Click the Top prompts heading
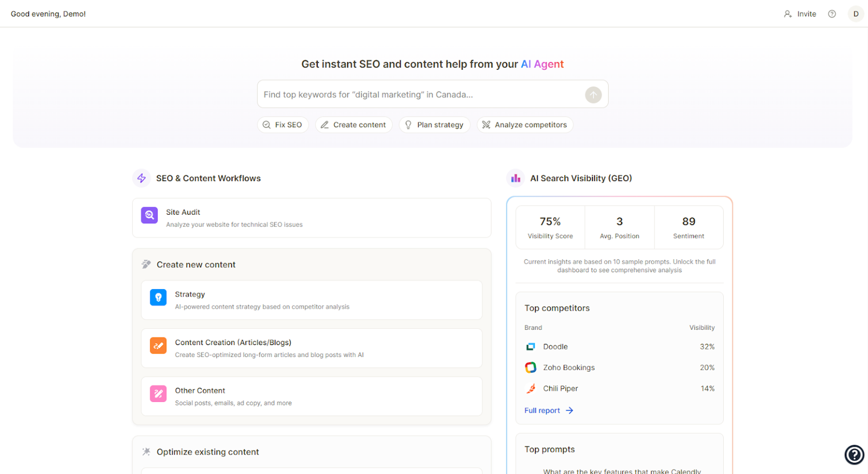Viewport: 868px width, 474px height. [550, 450]
